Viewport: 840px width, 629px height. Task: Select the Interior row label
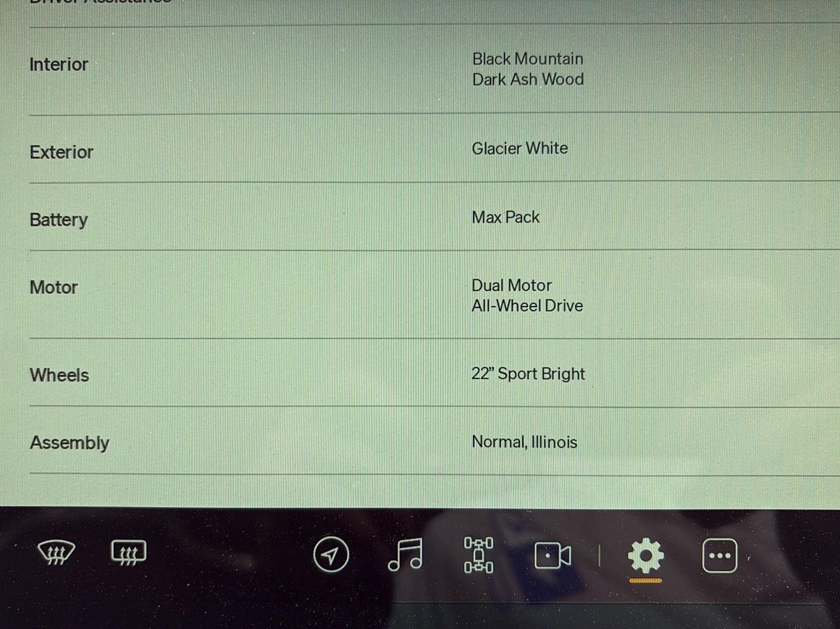[x=59, y=64]
